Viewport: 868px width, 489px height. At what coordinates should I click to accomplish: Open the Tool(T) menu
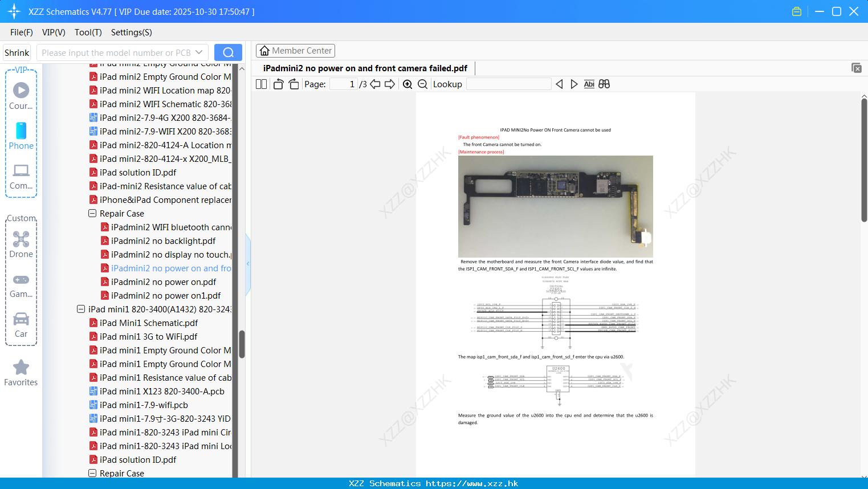88,32
